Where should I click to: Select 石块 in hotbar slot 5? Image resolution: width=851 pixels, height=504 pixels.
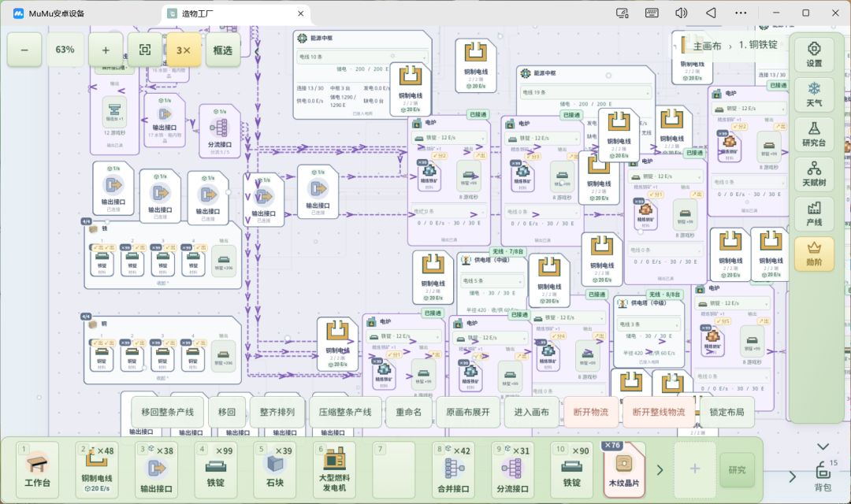click(x=275, y=470)
